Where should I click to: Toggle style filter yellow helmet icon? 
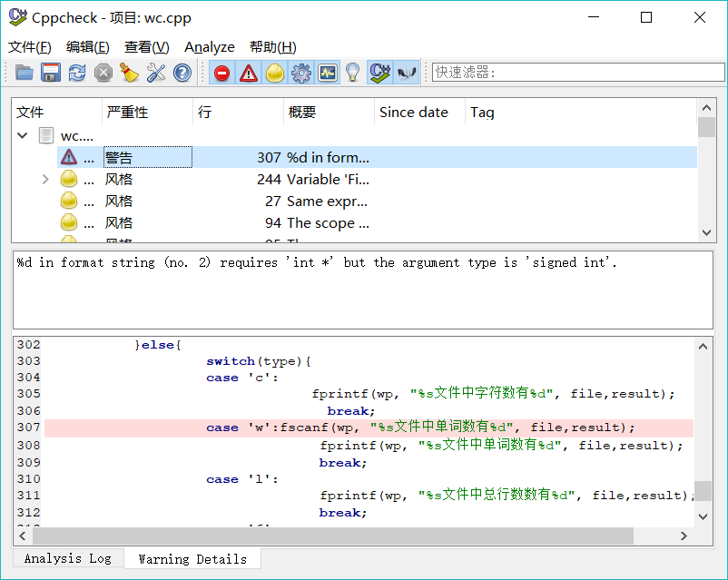[275, 73]
